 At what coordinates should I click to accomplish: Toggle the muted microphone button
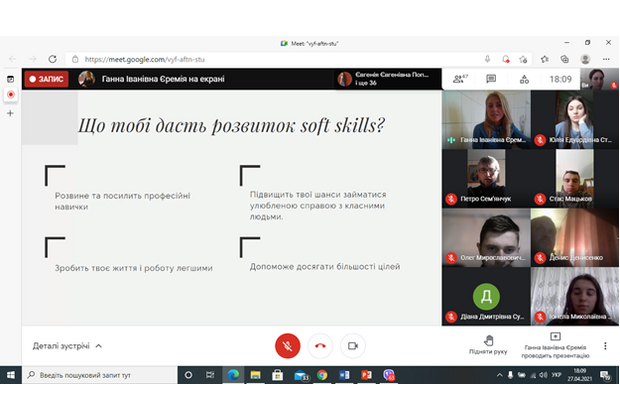[x=287, y=346]
